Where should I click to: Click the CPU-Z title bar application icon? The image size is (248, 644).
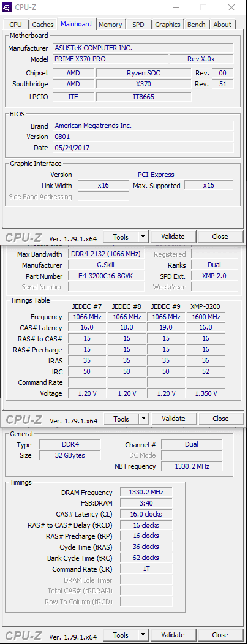7,7
